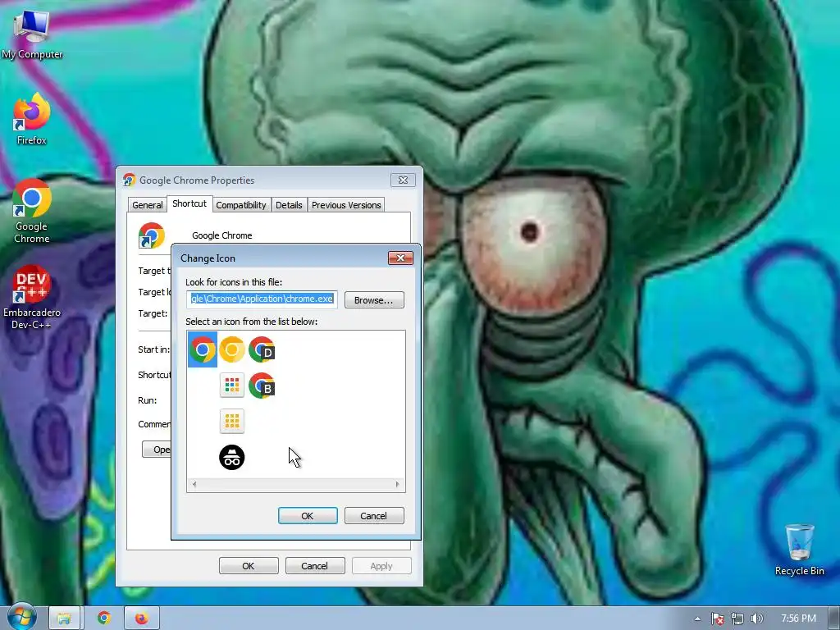
Task: Pick the Chrome Beta icon with B badge
Action: click(x=262, y=386)
